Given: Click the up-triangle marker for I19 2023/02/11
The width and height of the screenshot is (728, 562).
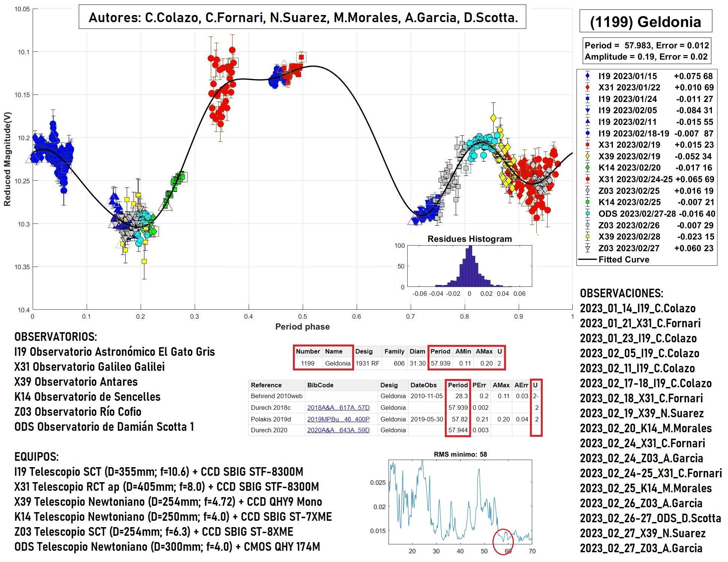Looking at the screenshot, I should (588, 121).
